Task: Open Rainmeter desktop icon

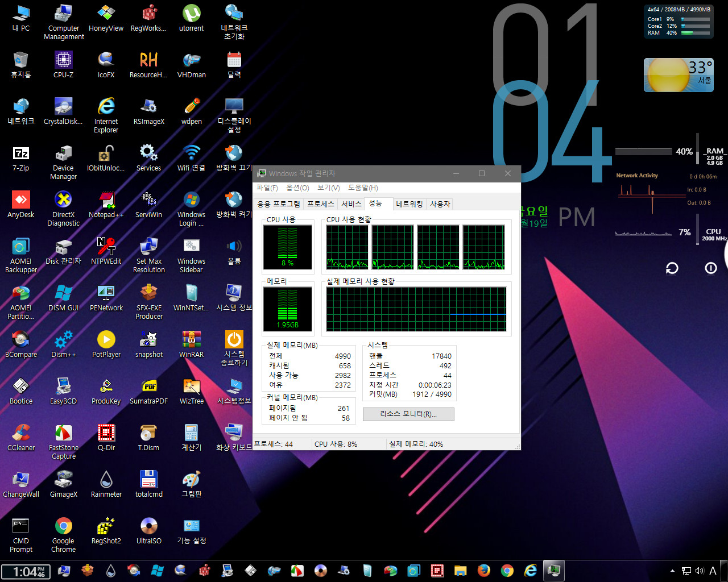Action: pyautogui.click(x=106, y=484)
